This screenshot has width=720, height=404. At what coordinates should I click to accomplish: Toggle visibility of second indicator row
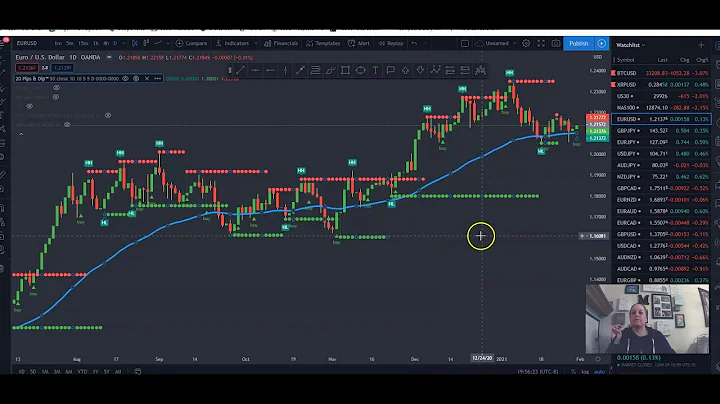pyautogui.click(x=56, y=88)
